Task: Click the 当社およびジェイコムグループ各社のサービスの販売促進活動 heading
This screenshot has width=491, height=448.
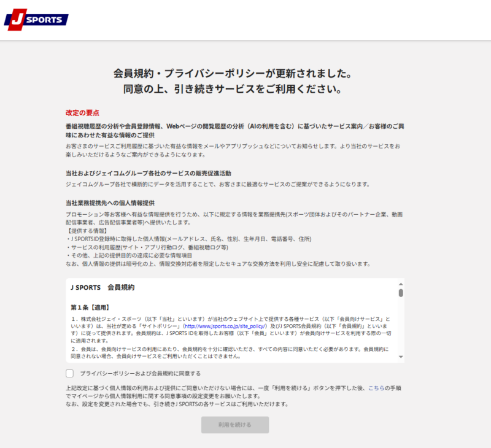Action: point(148,174)
